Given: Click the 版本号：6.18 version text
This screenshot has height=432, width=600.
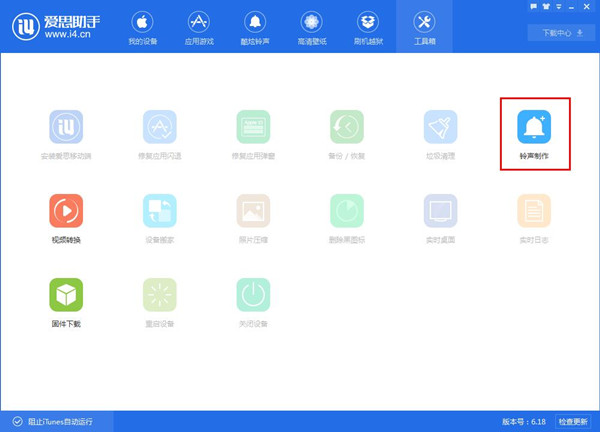Looking at the screenshot, I should click(x=524, y=422).
